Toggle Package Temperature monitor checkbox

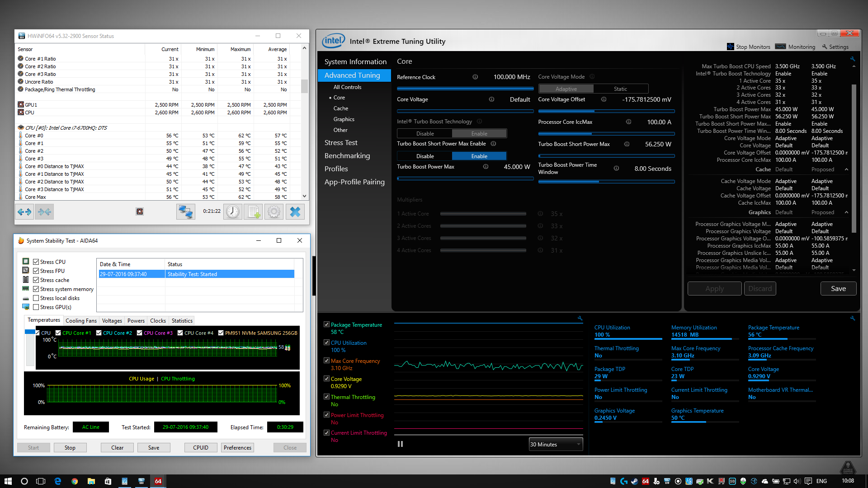326,324
